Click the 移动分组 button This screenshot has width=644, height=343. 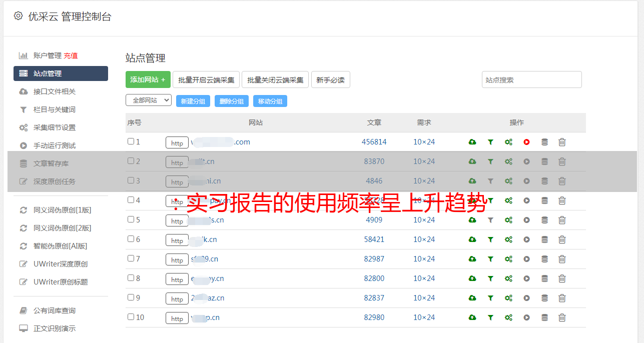coord(270,101)
